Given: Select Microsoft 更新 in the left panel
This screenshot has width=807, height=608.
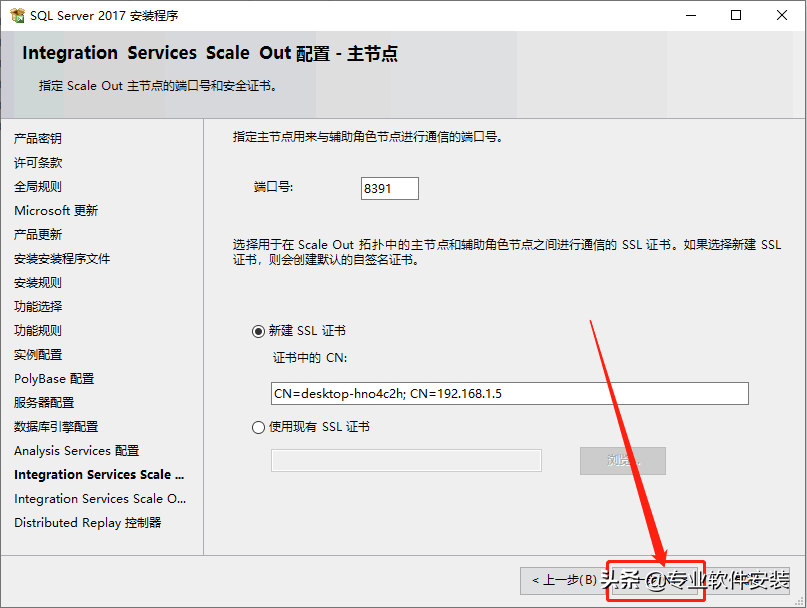Looking at the screenshot, I should click(x=56, y=211).
